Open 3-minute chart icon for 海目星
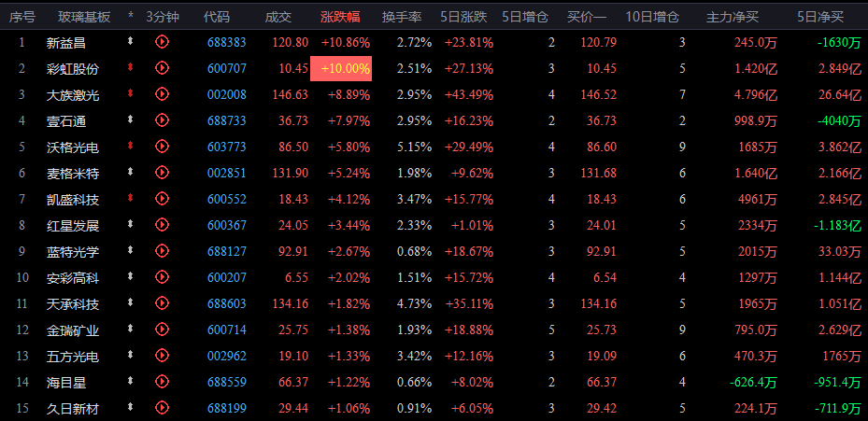The height and width of the screenshot is (421, 868). click(x=163, y=381)
